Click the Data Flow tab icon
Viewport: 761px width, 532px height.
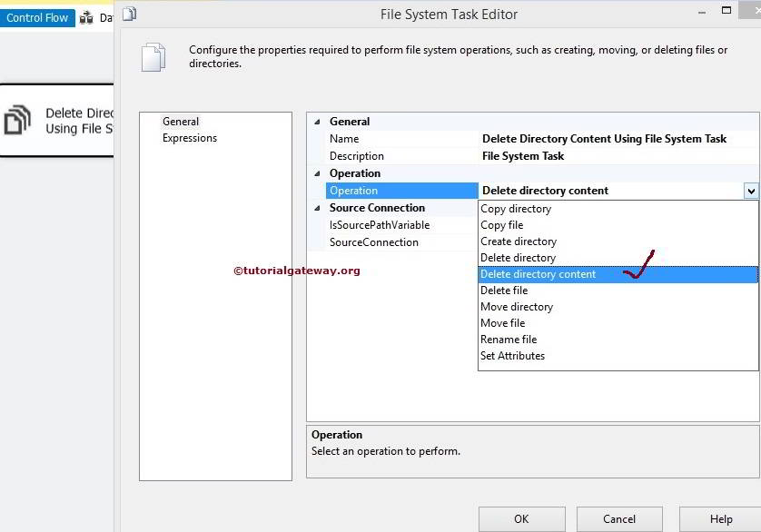coord(86,16)
